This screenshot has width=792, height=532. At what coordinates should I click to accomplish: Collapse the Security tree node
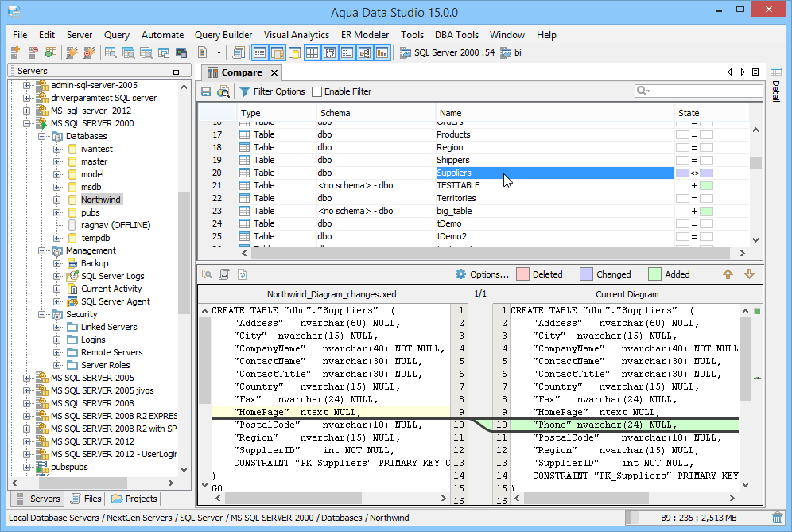[x=42, y=314]
